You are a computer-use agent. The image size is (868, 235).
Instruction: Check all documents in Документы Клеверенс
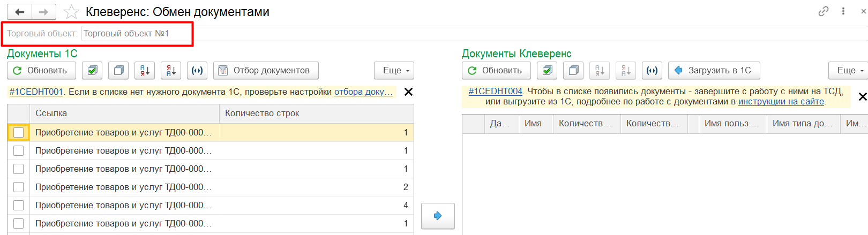point(547,71)
